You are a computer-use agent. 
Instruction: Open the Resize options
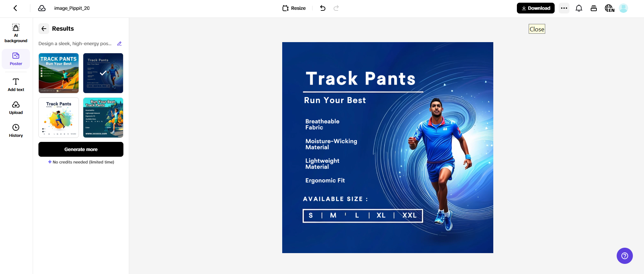294,8
